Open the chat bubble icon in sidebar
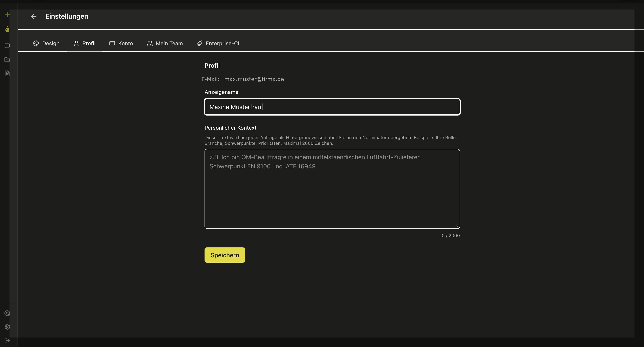The height and width of the screenshot is (347, 644). pyautogui.click(x=7, y=46)
